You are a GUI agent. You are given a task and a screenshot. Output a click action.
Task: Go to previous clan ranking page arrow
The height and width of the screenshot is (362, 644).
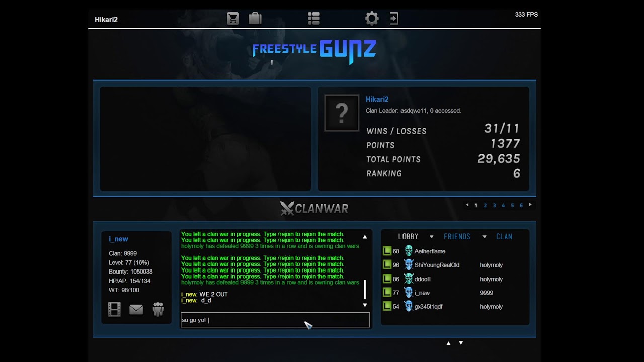tap(467, 205)
